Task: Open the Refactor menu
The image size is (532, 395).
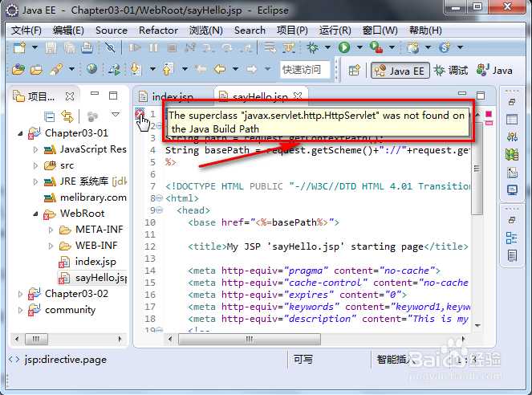Action: click(158, 31)
